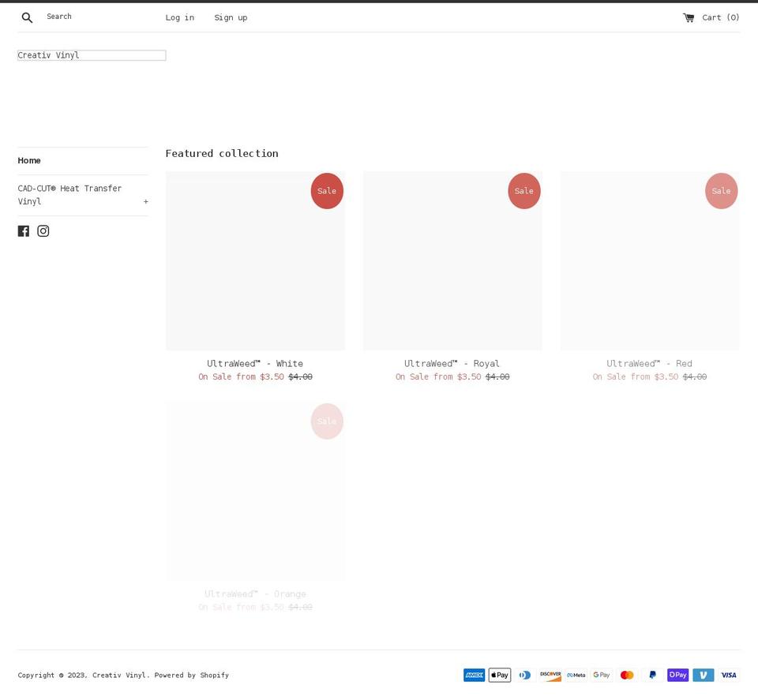758x700 pixels.
Task: Click the Google Pay payment badge
Action: 601,675
